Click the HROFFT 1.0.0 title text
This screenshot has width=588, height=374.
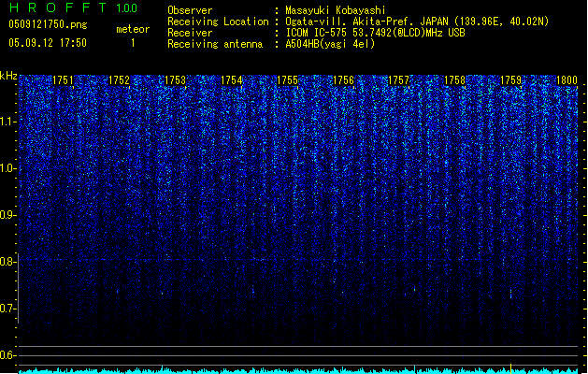[73, 7]
